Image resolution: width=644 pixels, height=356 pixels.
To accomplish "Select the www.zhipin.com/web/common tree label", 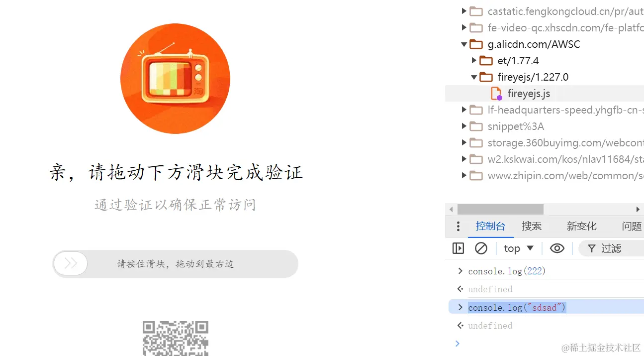I will [x=565, y=175].
